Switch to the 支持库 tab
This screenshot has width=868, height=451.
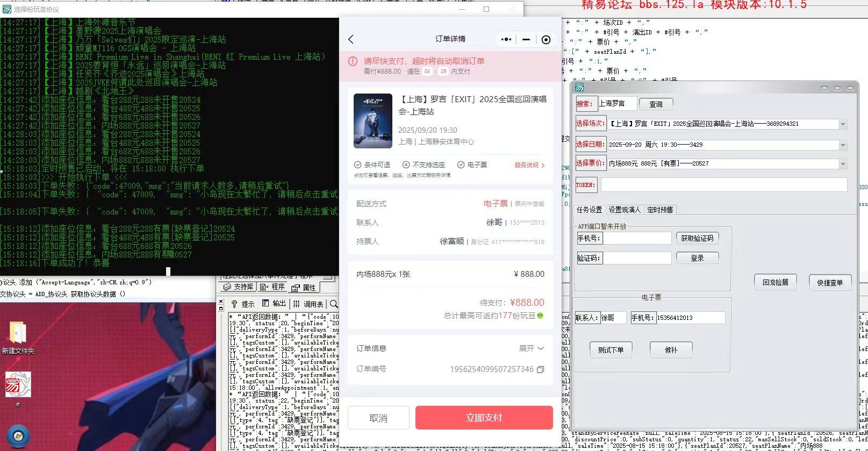[239, 287]
